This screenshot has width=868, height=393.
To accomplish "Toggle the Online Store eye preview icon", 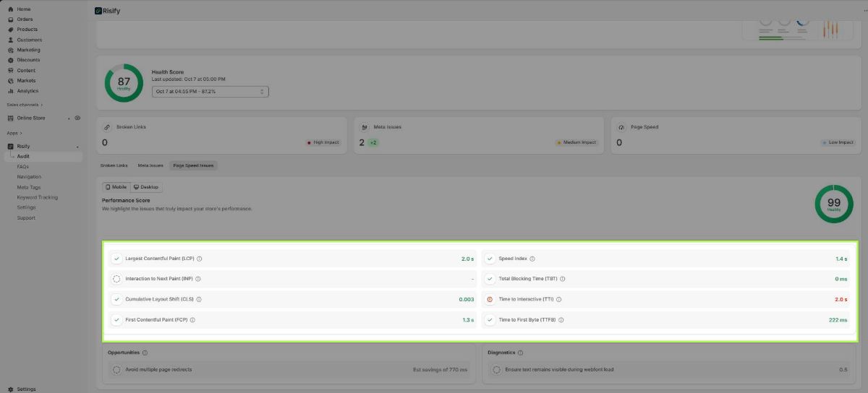I will pyautogui.click(x=77, y=118).
